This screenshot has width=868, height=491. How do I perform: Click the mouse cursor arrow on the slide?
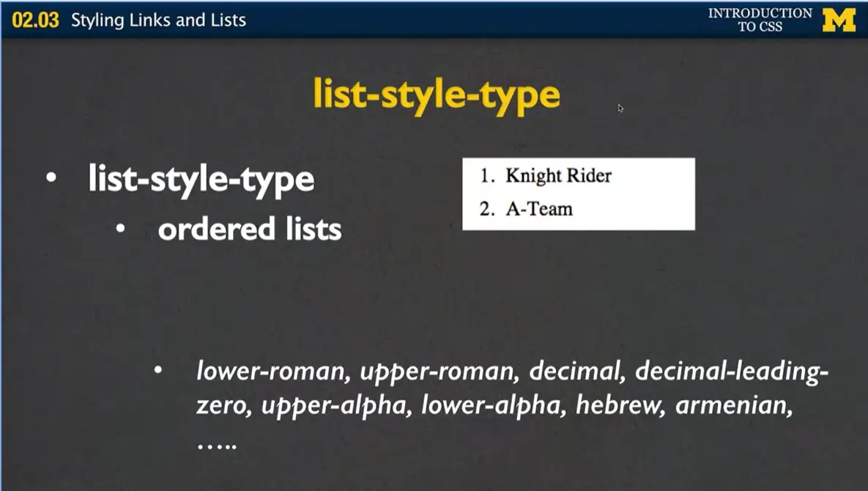[x=620, y=108]
